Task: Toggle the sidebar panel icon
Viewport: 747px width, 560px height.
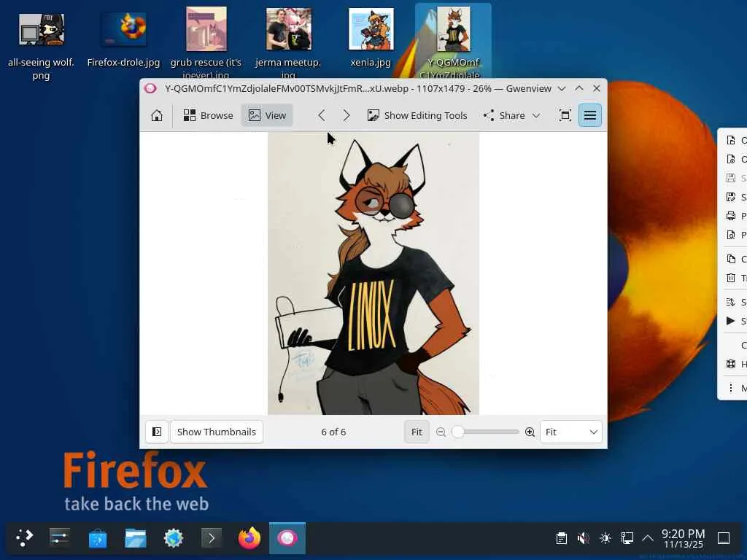Action: (157, 432)
